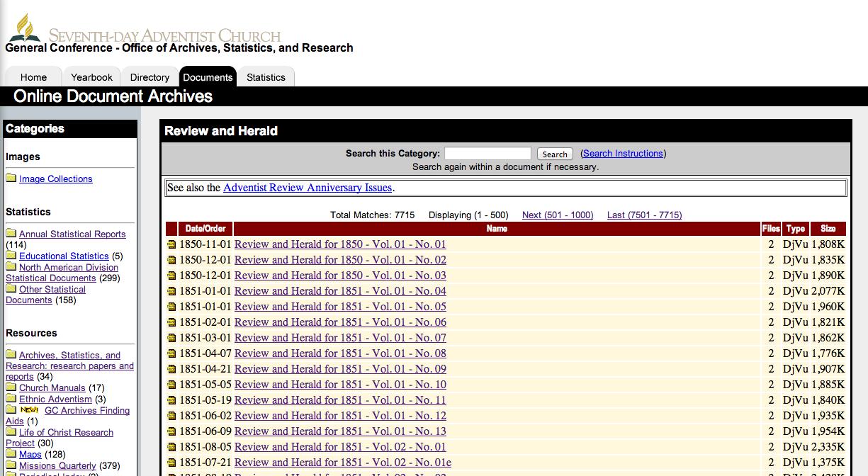Select the Documents tab
868x476 pixels.
coord(208,77)
